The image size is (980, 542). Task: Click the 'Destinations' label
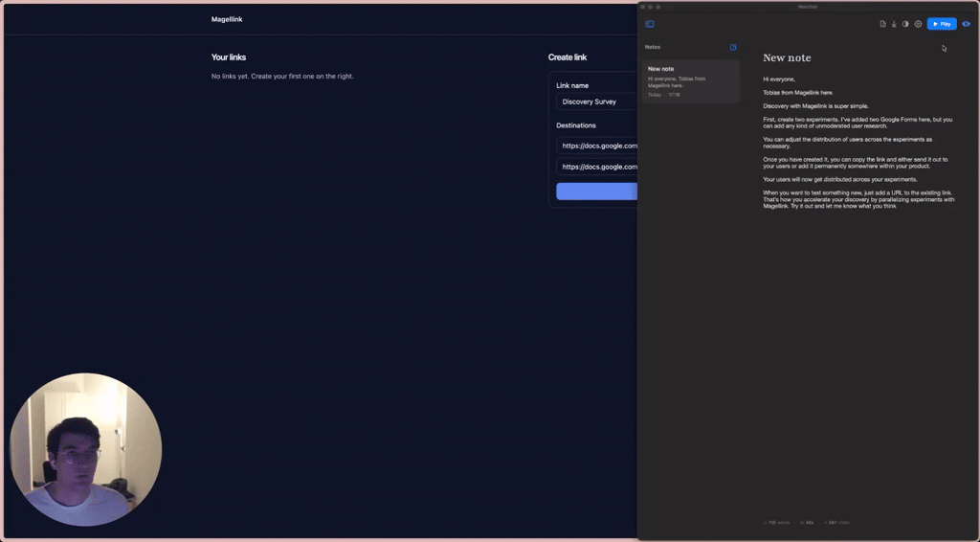pyautogui.click(x=576, y=125)
